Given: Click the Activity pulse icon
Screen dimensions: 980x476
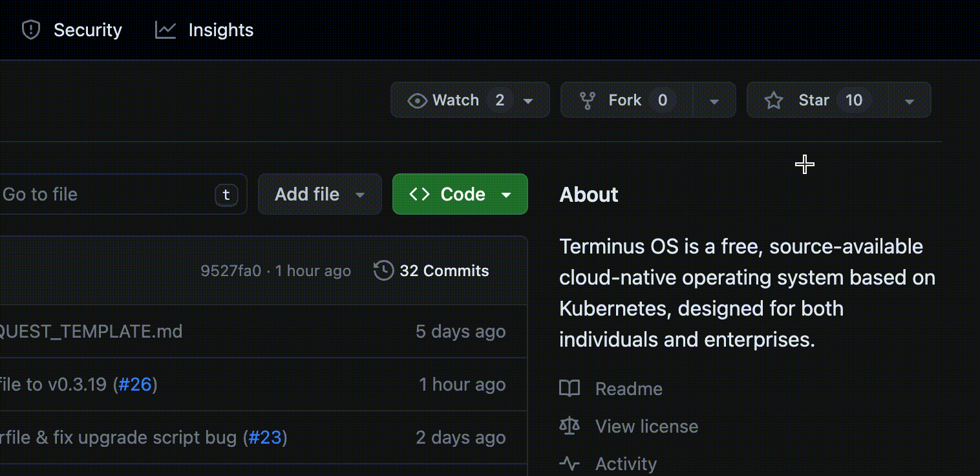Looking at the screenshot, I should coord(570,463).
